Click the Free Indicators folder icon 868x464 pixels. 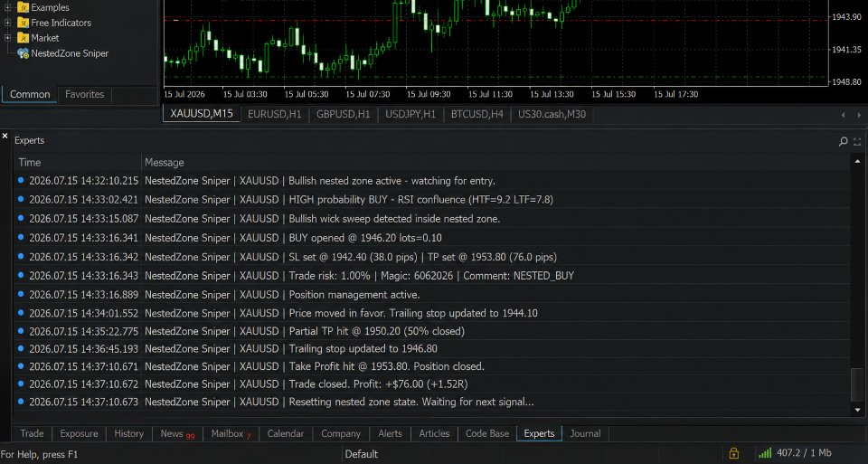(x=24, y=23)
